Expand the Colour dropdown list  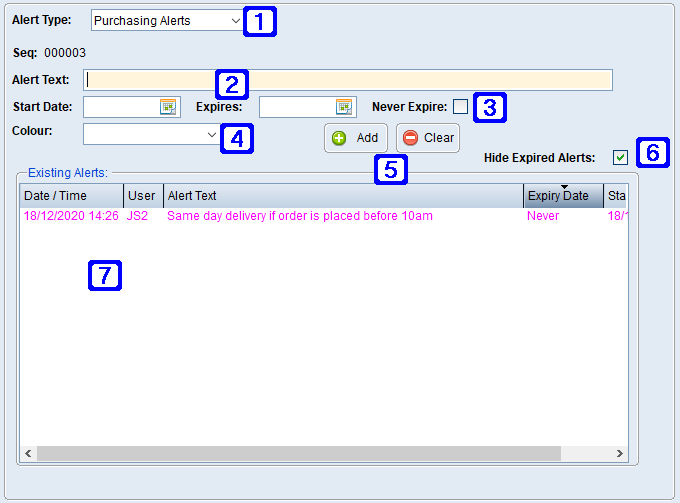tap(211, 134)
